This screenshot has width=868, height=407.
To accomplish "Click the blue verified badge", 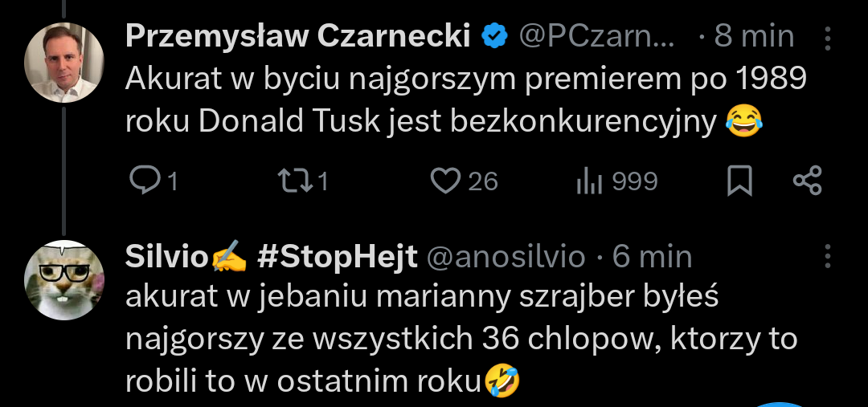I will pos(494,36).
